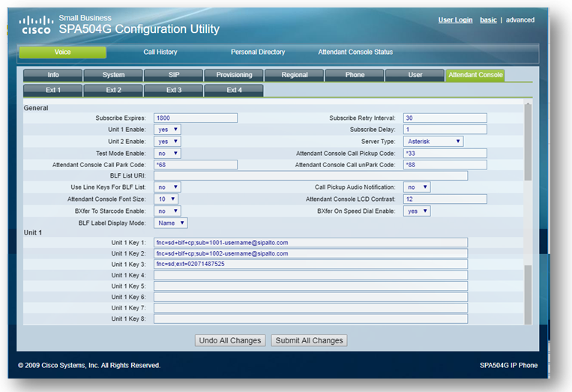This screenshot has height=392, width=572.
Task: Switch to basic view link
Action: click(488, 20)
